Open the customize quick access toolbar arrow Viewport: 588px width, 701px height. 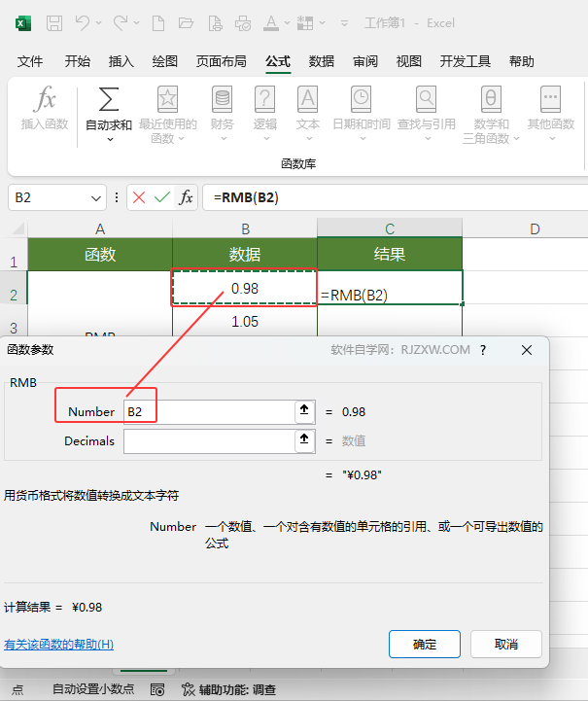(344, 22)
